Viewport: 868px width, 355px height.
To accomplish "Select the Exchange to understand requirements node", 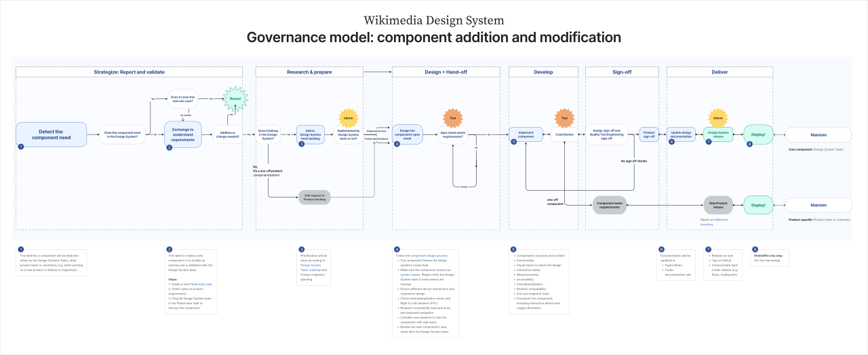I will point(182,134).
